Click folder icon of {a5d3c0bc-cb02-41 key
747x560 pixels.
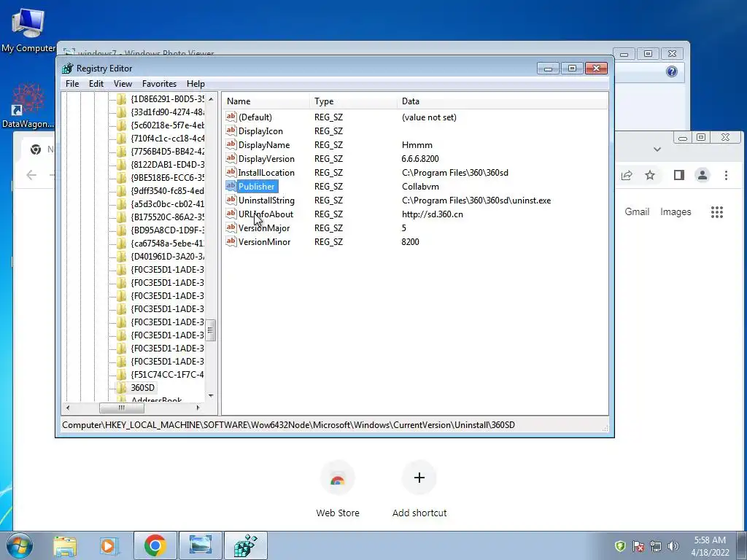pyautogui.click(x=122, y=204)
